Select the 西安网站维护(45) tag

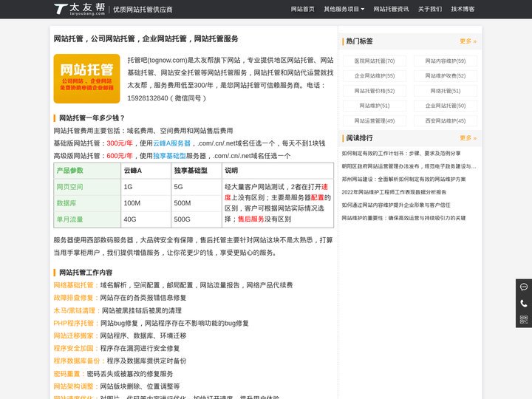(x=446, y=120)
